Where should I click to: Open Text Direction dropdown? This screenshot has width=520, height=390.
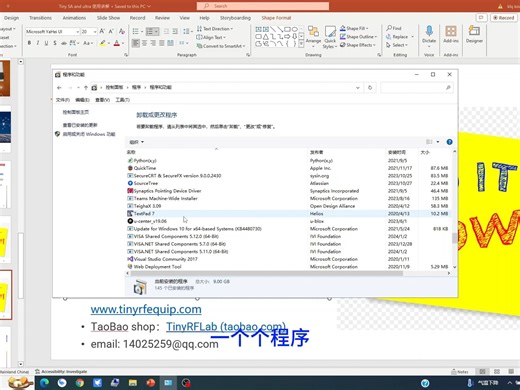click(x=215, y=29)
